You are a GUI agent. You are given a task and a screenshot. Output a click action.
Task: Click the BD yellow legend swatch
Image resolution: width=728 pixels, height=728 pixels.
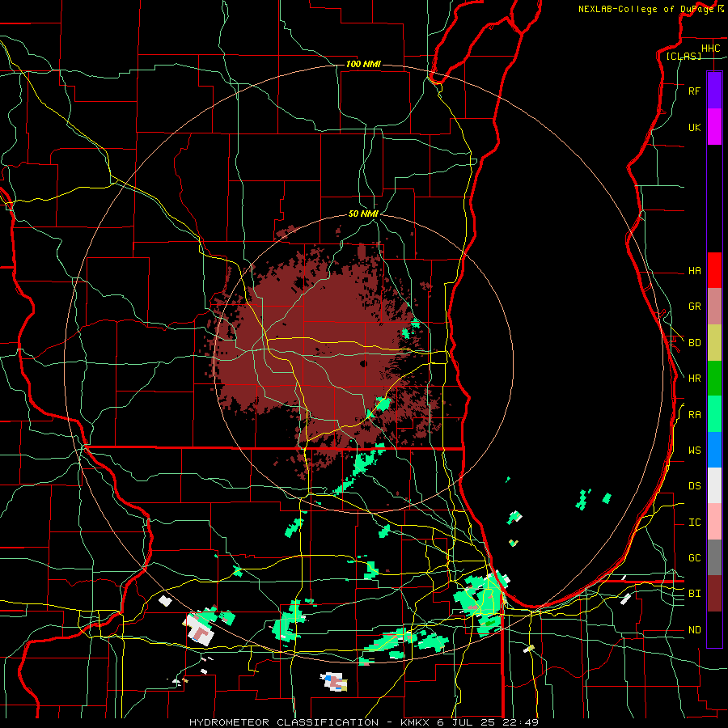(714, 343)
